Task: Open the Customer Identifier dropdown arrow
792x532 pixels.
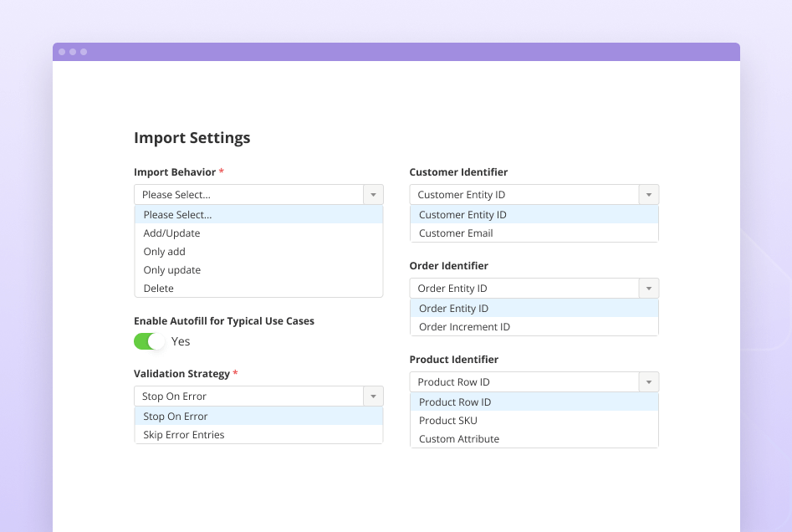Action: [x=648, y=194]
